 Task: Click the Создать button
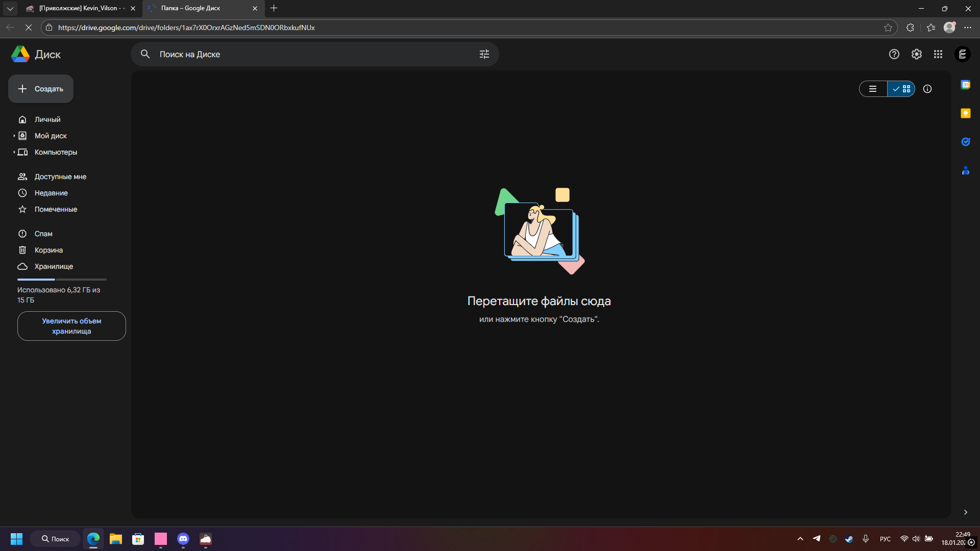[x=41, y=89]
